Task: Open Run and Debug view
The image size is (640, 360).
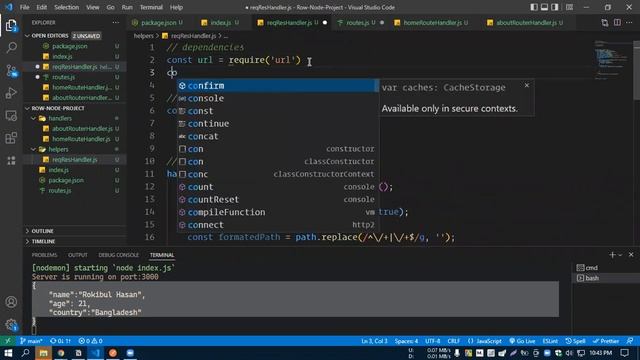Action: coord(11,93)
